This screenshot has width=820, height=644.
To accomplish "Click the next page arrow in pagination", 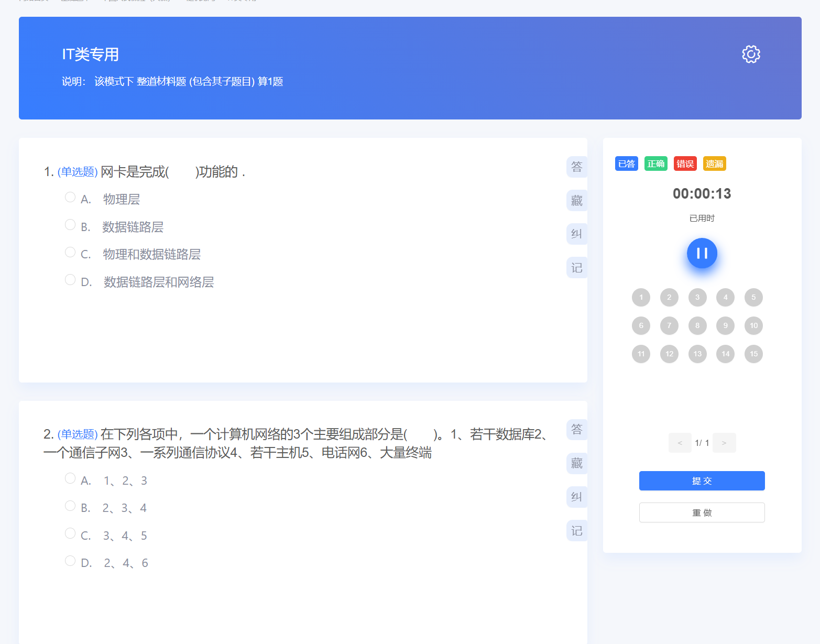I will [x=724, y=443].
